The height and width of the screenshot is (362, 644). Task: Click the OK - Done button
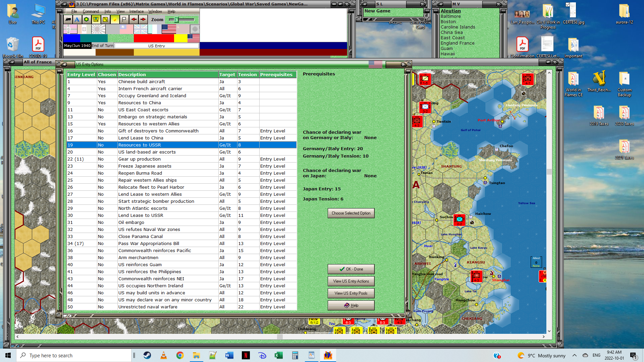(x=351, y=269)
